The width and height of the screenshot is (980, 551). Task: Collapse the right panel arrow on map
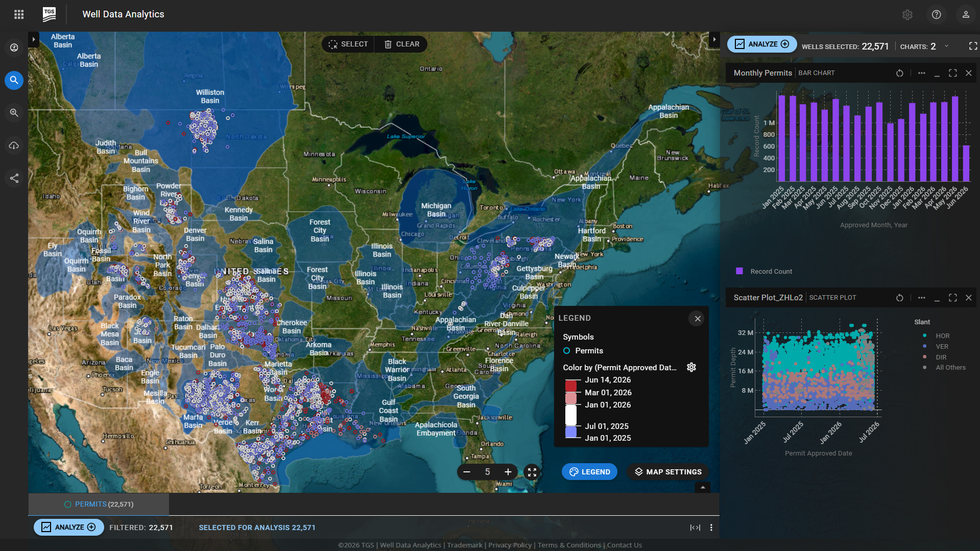point(714,39)
